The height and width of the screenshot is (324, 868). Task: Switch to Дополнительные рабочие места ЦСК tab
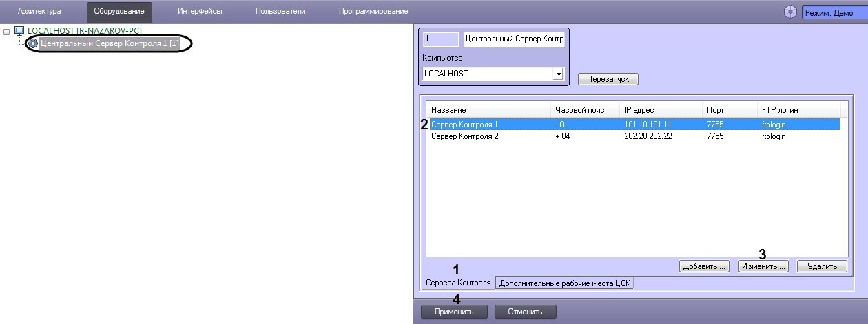(565, 283)
